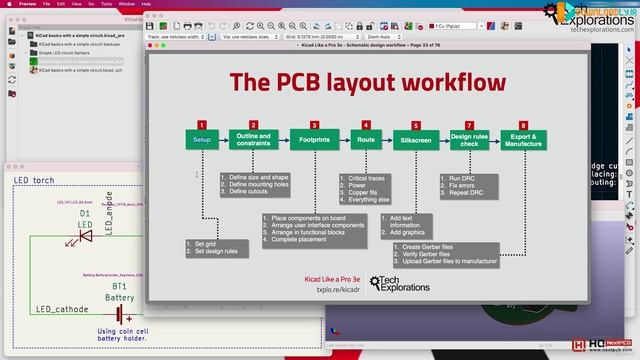Viewport: 640px width, 360px height.
Task: Open Page Settings icon in toolbar
Action: (x=177, y=26)
